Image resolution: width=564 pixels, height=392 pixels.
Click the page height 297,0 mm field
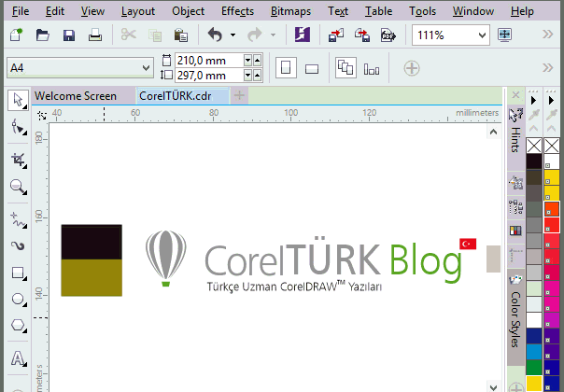pos(209,76)
